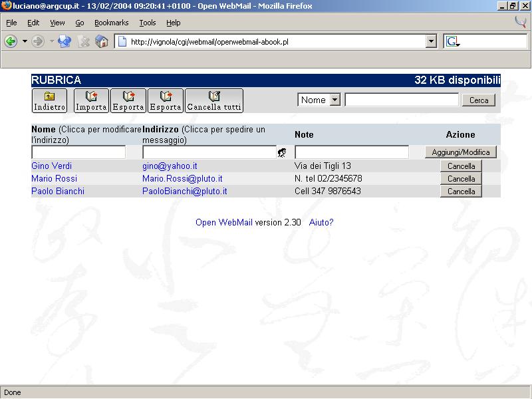Delete Mario Rossi with its Cancella button
This screenshot has height=399, width=532.
click(x=461, y=179)
